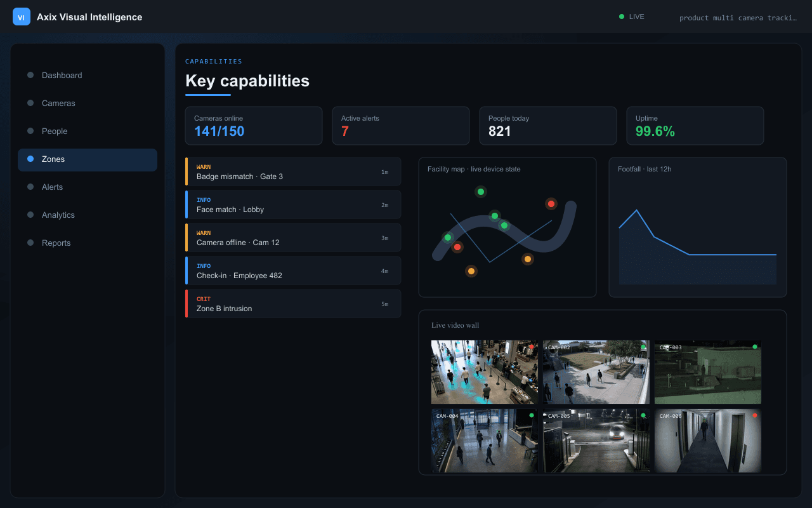Click the bullet dot beside Dashboard
The height and width of the screenshot is (508, 812).
click(x=30, y=75)
